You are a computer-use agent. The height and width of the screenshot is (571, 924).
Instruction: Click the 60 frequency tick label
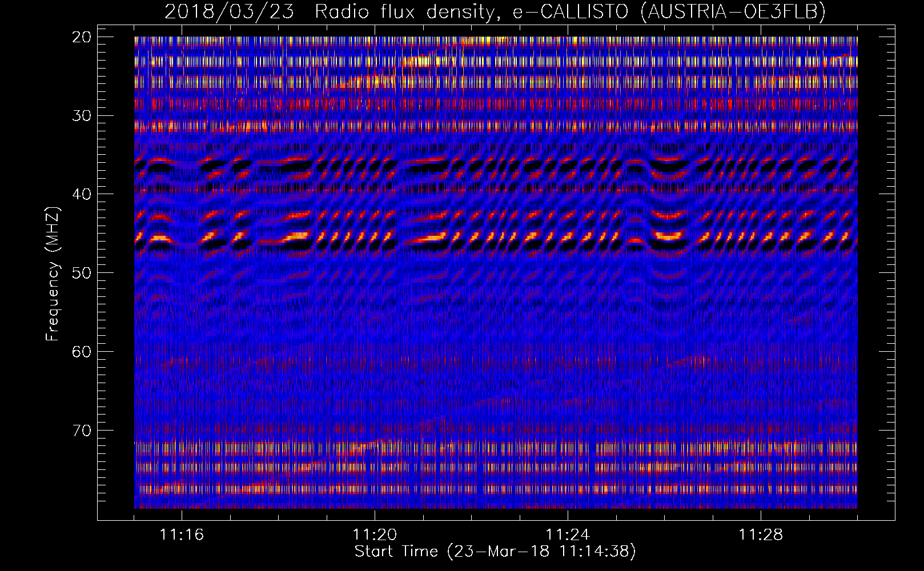coord(82,352)
